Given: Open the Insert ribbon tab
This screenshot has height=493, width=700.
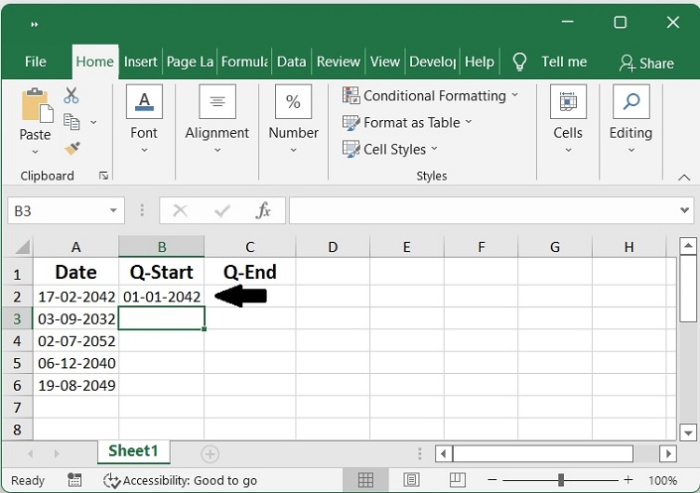Looking at the screenshot, I should 141,62.
